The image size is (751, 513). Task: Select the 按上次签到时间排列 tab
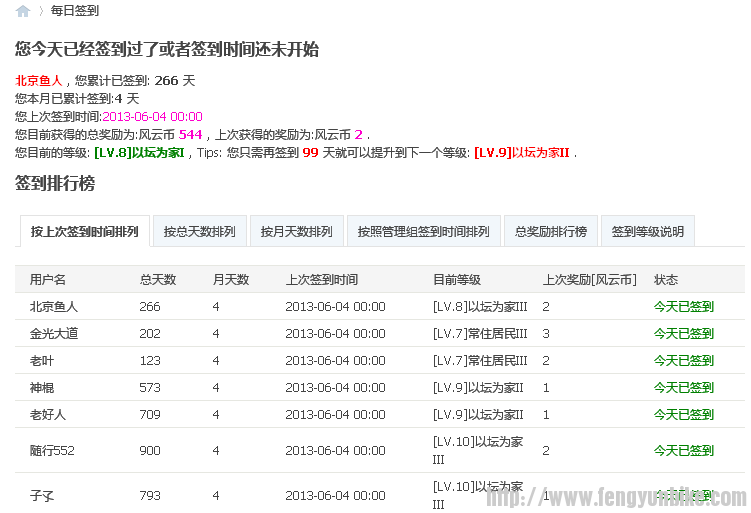pyautogui.click(x=85, y=231)
